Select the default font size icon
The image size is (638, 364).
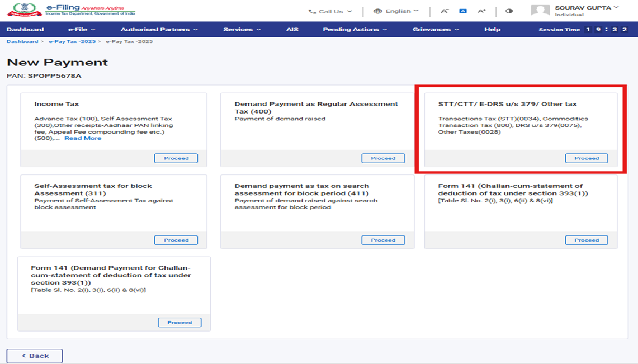tap(463, 11)
